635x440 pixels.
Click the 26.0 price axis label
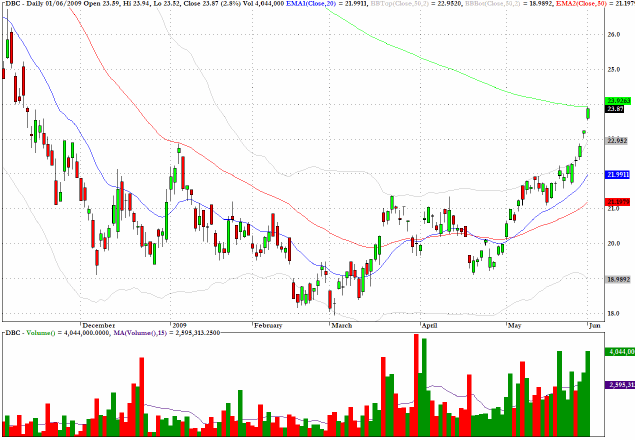614,35
